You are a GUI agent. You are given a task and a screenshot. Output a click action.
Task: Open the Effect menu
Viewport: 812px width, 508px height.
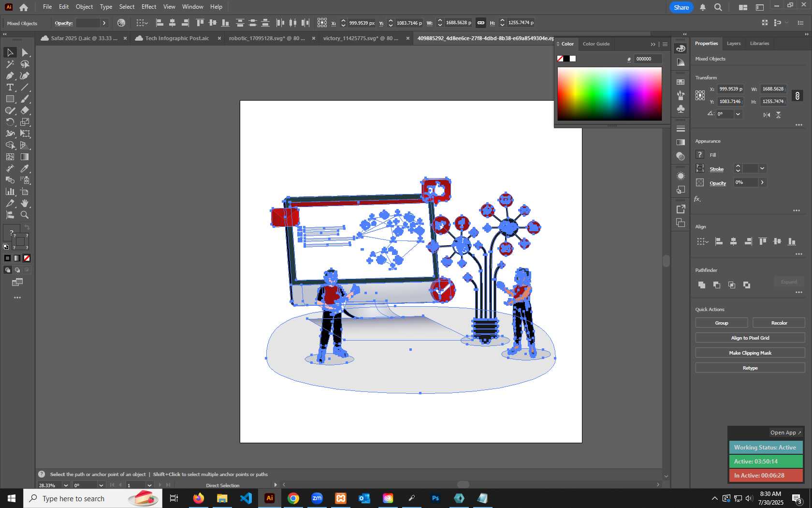tap(149, 7)
